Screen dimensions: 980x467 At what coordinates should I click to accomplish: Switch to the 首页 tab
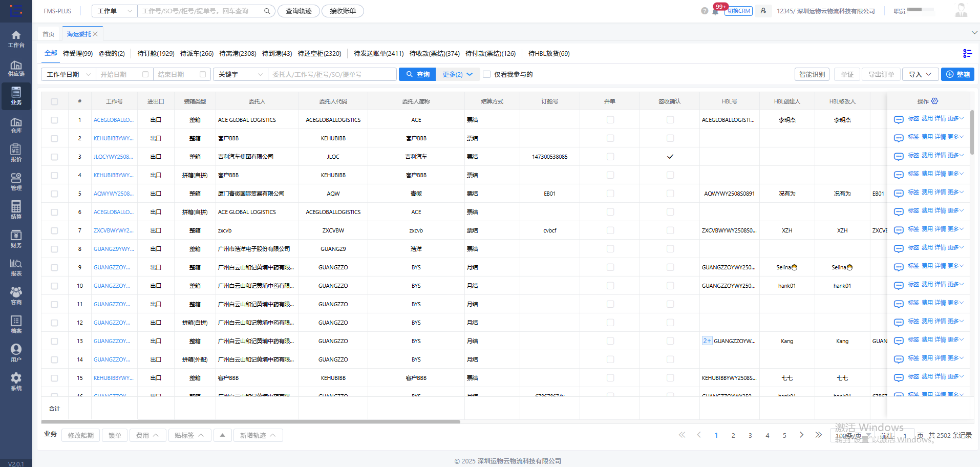coord(48,33)
